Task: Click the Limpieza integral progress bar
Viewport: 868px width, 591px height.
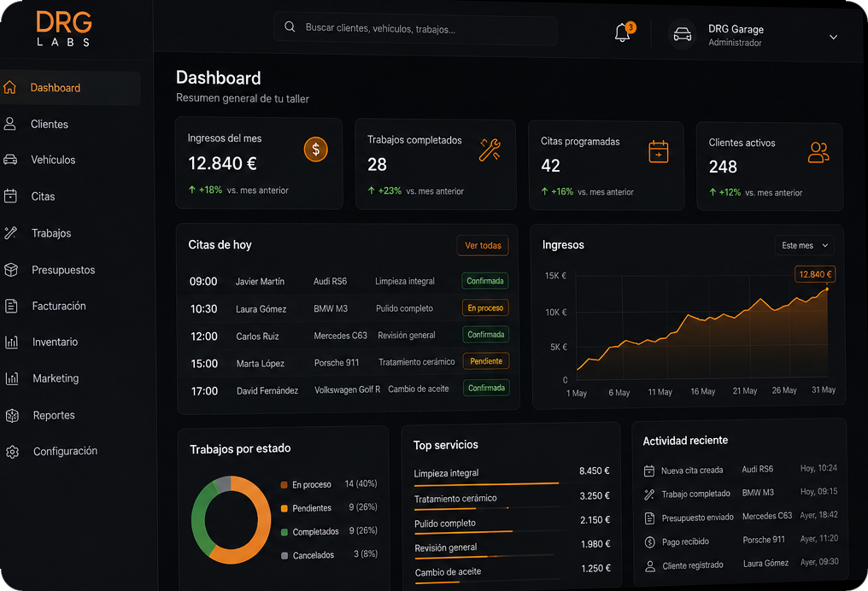Action: (486, 484)
